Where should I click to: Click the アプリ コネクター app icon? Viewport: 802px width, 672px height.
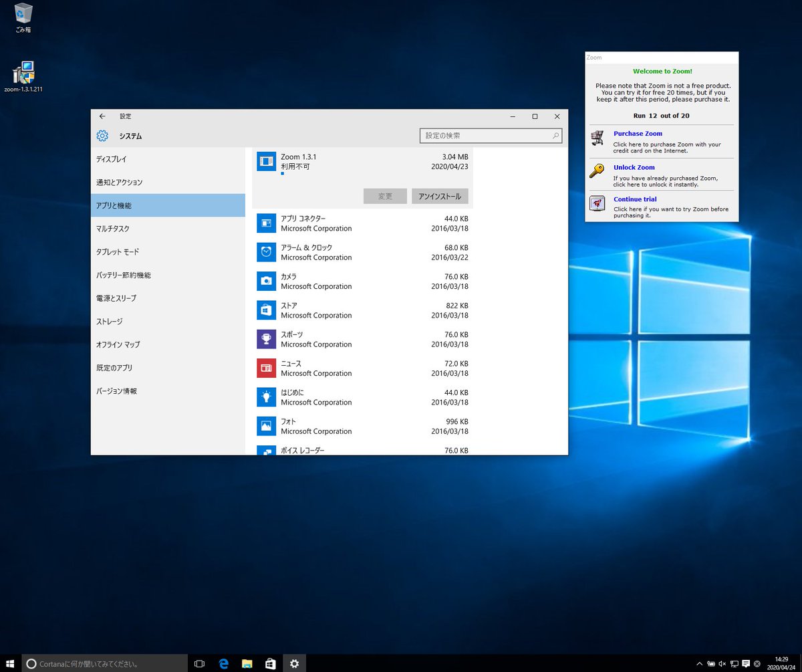click(266, 223)
